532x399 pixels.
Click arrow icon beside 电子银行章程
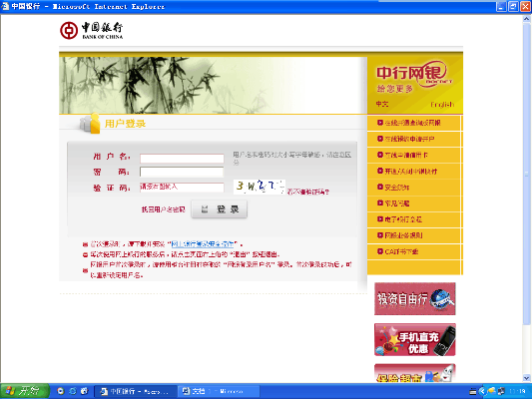point(380,219)
